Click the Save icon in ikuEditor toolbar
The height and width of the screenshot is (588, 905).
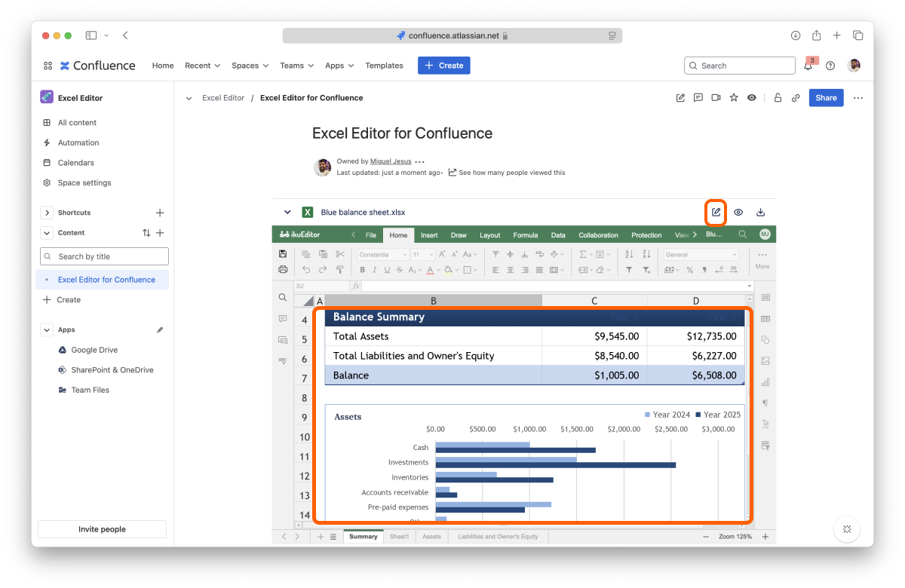pos(283,254)
